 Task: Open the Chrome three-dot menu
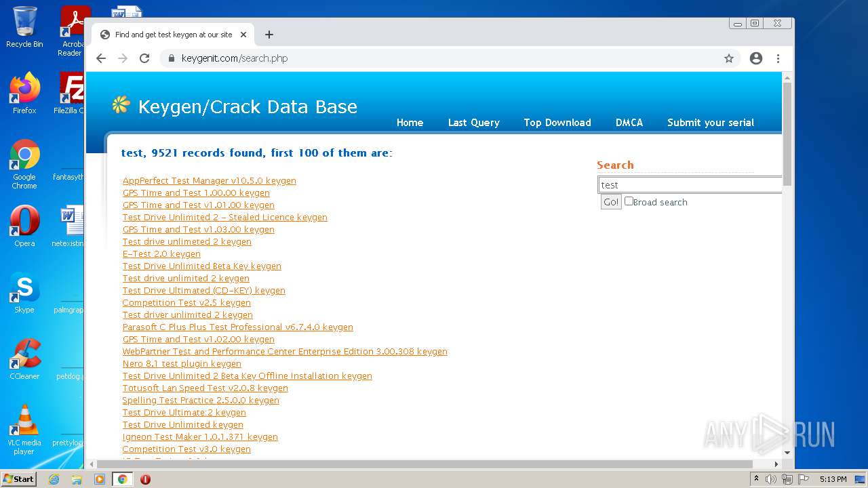778,58
